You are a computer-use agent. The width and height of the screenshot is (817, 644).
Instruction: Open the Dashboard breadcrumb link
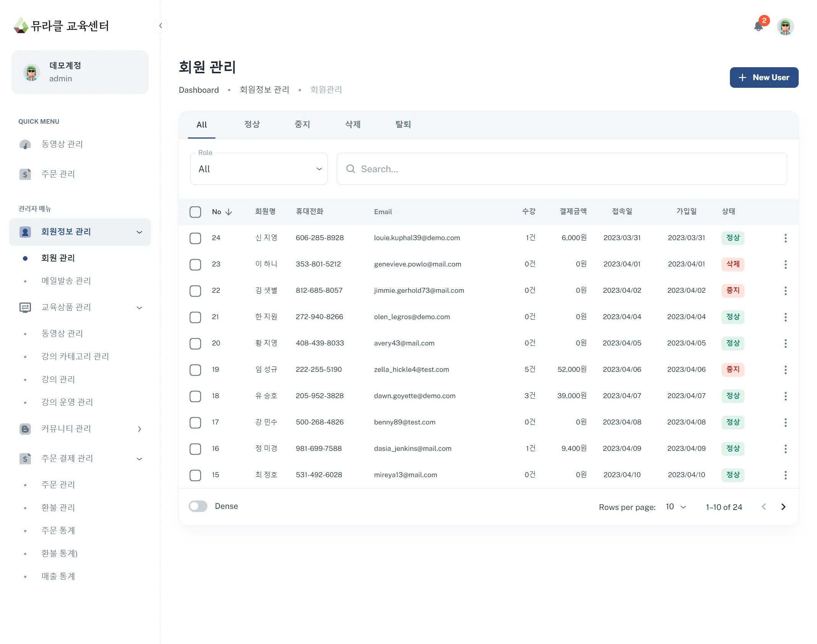(x=199, y=90)
